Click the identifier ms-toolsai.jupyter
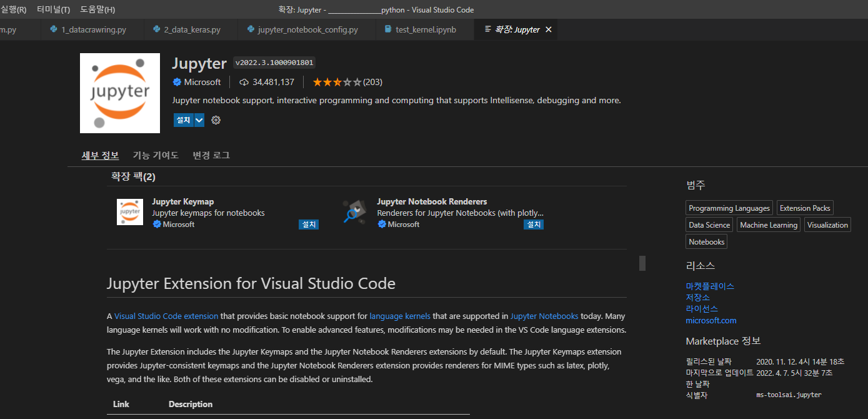Viewport: 868px width, 419px height. pyautogui.click(x=789, y=395)
